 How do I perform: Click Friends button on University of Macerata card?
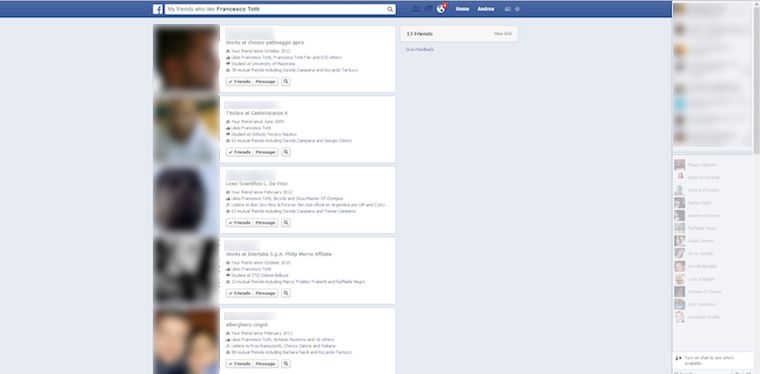click(239, 82)
